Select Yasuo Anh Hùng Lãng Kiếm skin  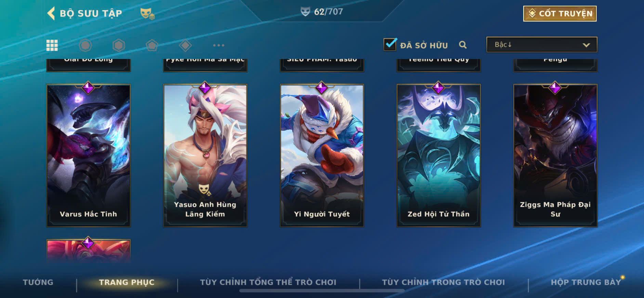coord(205,155)
